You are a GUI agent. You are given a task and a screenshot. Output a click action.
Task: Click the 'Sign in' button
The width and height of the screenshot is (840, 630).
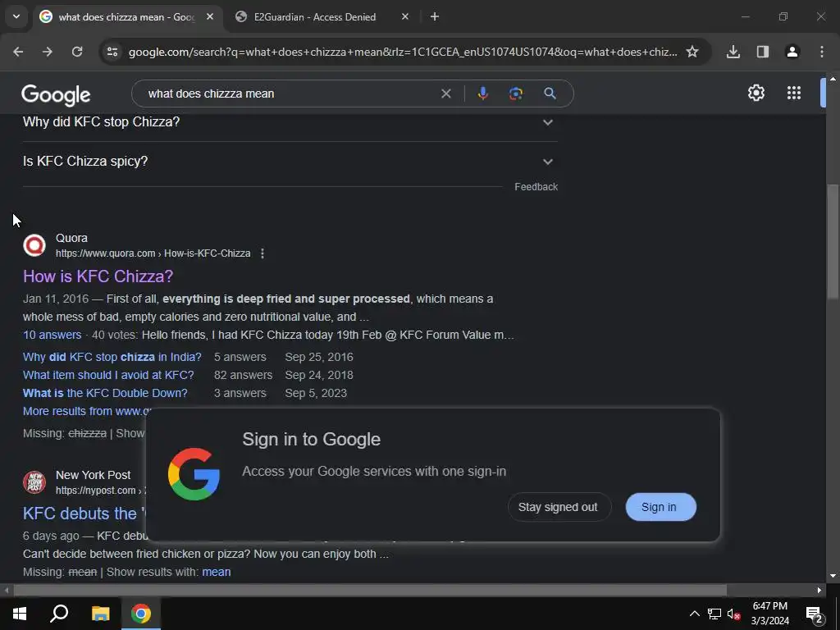click(x=660, y=507)
